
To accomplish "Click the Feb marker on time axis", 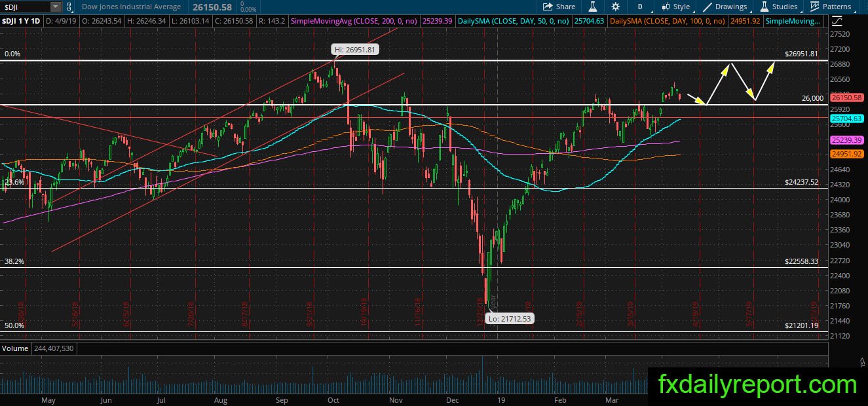I will pyautogui.click(x=560, y=399).
